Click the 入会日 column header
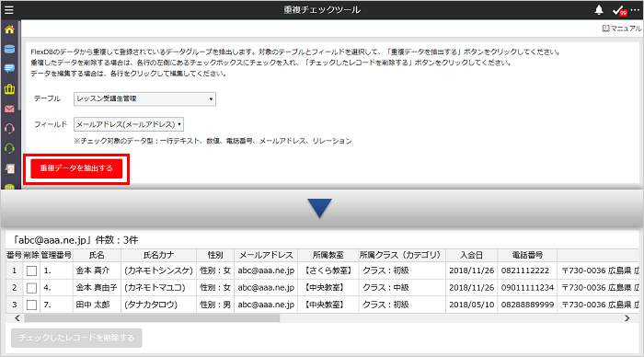Viewport: 644px width, 357px height. [x=471, y=255]
